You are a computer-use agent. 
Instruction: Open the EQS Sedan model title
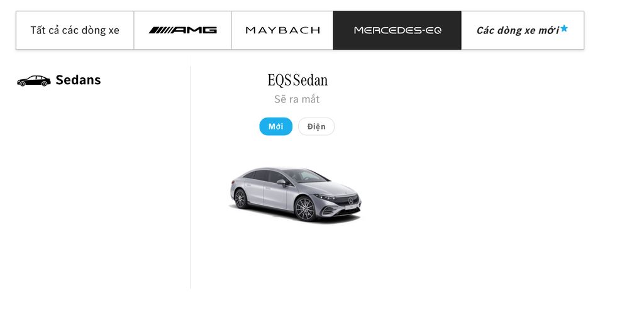point(297,80)
